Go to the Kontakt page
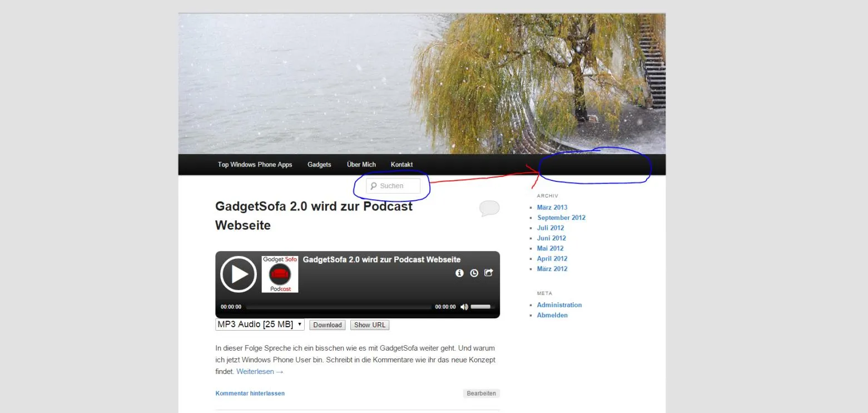Image resolution: width=868 pixels, height=413 pixels. (x=401, y=165)
